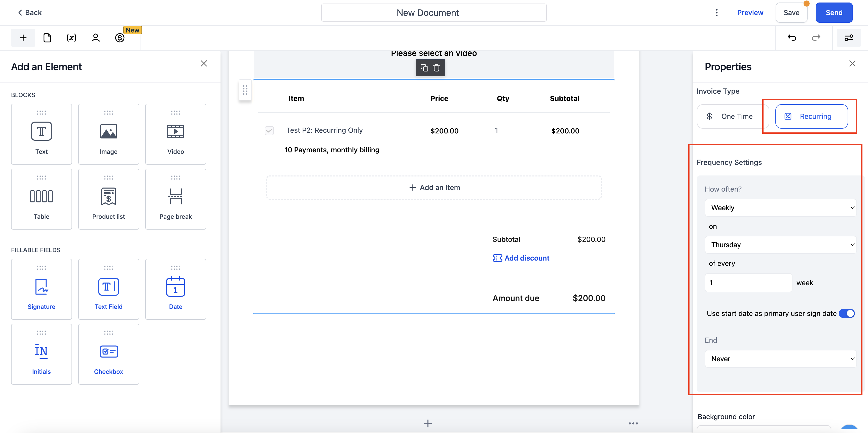
Task: Open the Pages document icon
Action: tap(47, 38)
